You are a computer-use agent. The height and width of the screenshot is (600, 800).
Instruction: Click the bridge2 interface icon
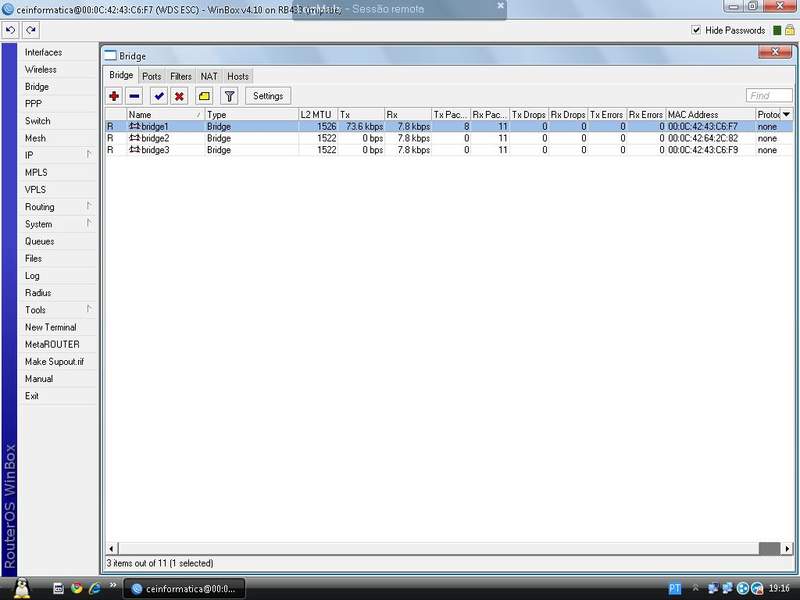point(134,138)
